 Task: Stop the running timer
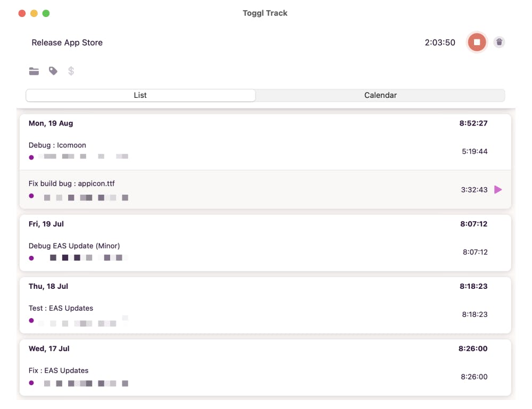pos(477,43)
